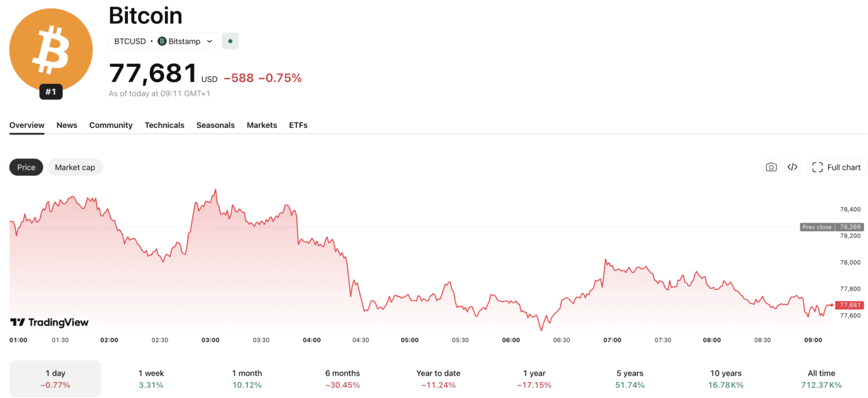Switch chart to Market cap view
The image size is (868, 398).
pos(75,167)
